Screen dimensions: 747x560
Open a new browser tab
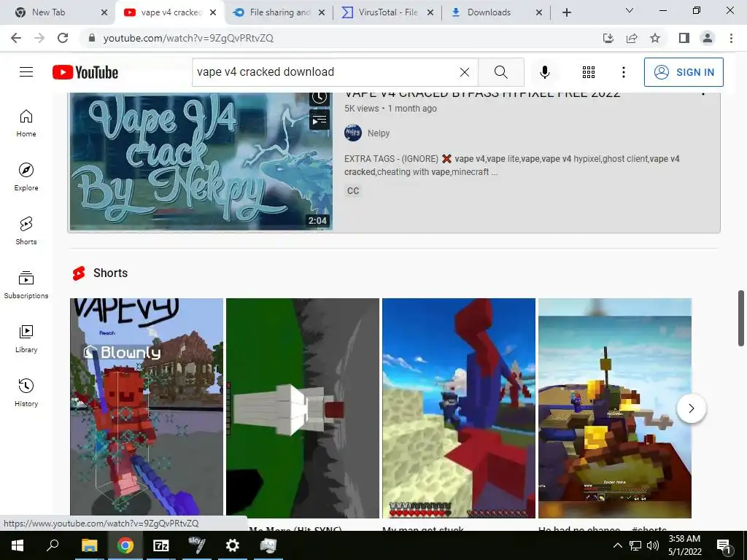tap(566, 12)
